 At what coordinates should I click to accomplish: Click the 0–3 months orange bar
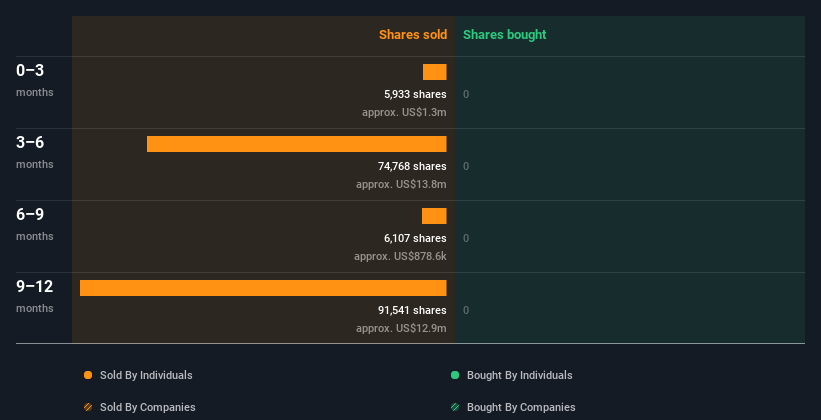point(435,72)
